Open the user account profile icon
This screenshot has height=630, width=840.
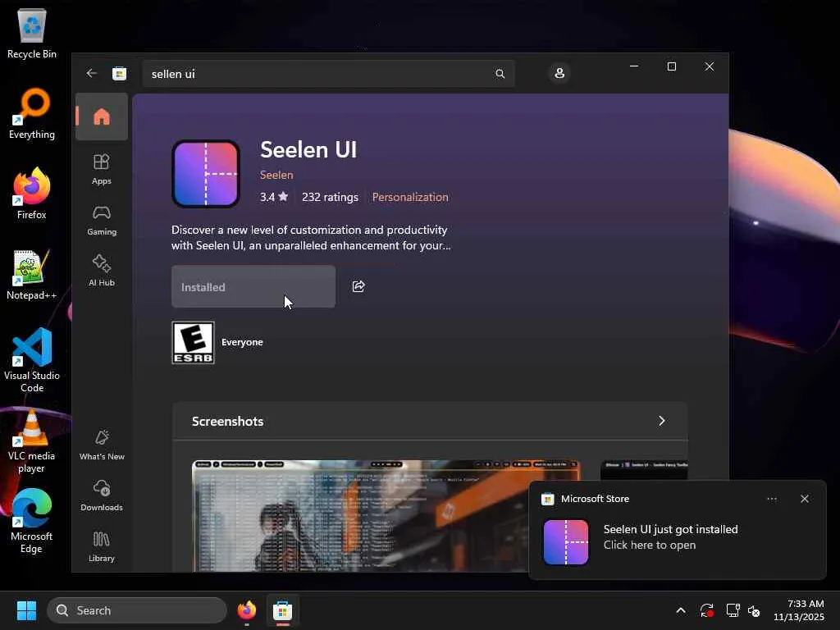559,73
